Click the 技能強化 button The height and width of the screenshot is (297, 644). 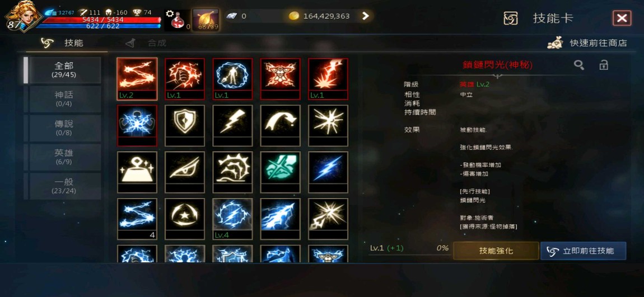[496, 251]
